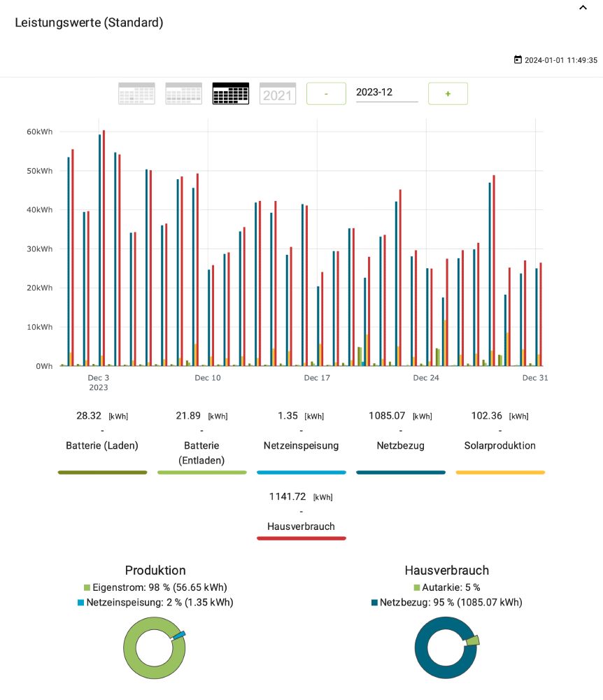Switch to the year view icon labeled 2021
This screenshot has height=700, width=603.
tap(278, 93)
